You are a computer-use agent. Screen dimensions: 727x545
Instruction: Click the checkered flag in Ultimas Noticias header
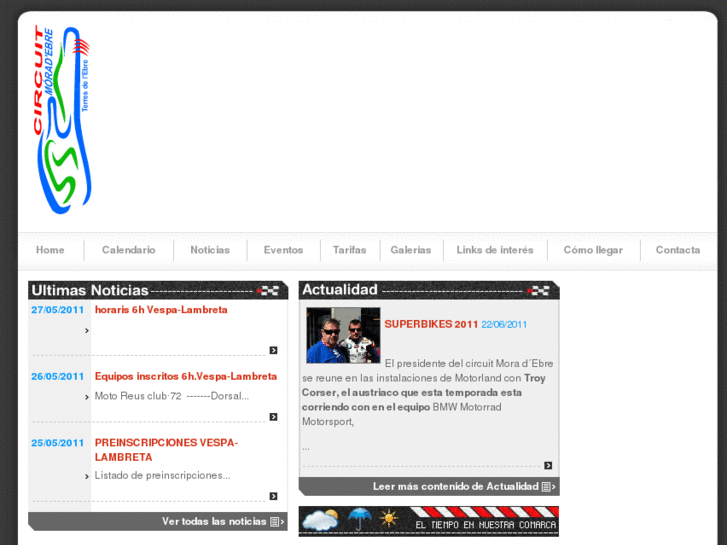pos(268,291)
